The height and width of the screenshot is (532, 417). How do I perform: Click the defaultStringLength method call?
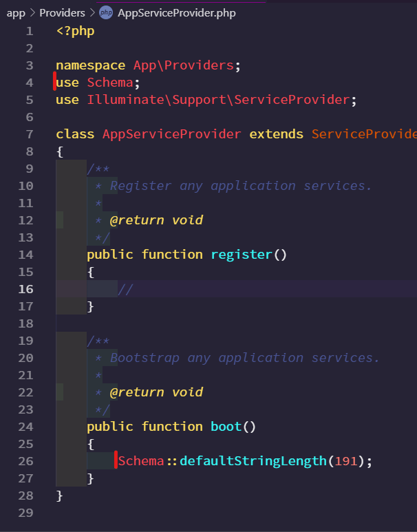(x=253, y=461)
